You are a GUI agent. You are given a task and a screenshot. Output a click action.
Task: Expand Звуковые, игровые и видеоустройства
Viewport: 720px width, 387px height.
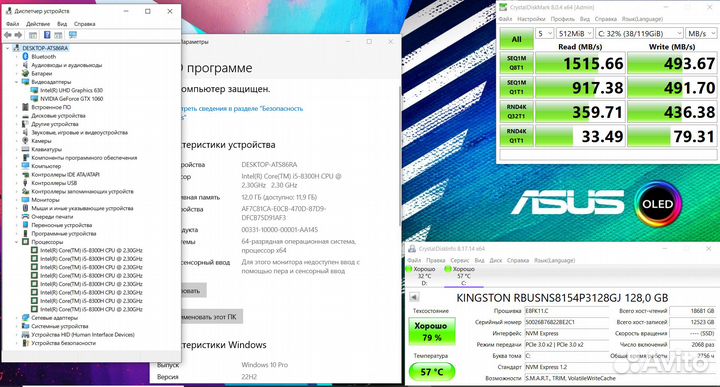pos(17,133)
